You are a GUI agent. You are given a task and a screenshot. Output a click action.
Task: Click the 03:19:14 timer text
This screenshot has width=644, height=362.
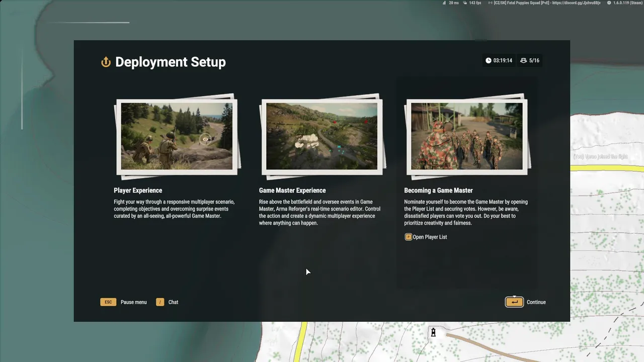click(x=503, y=60)
